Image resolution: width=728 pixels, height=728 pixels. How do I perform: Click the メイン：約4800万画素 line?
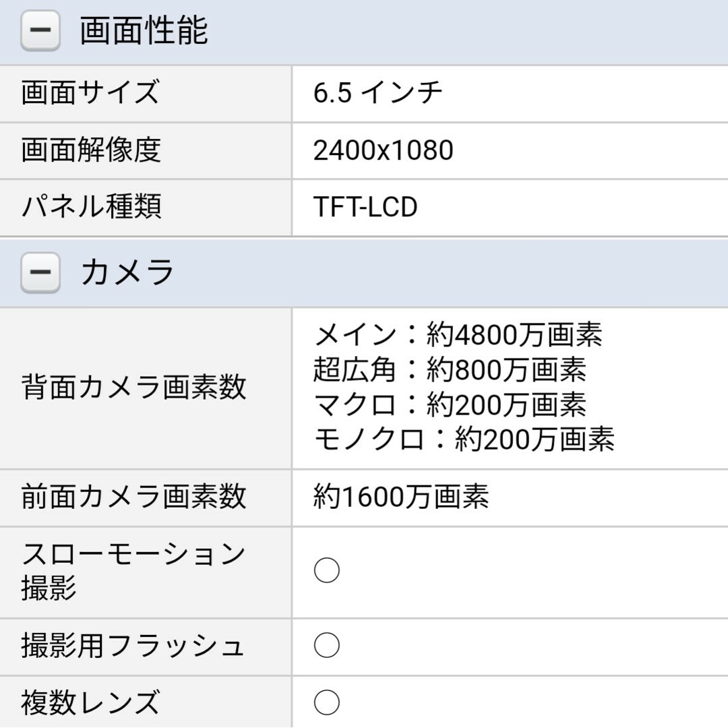[x=458, y=334]
